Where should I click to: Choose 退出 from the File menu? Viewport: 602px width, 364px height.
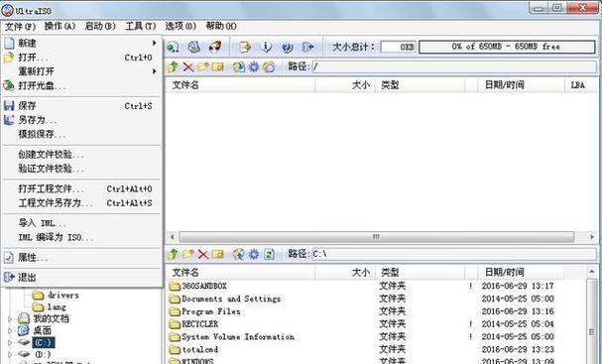pos(81,277)
